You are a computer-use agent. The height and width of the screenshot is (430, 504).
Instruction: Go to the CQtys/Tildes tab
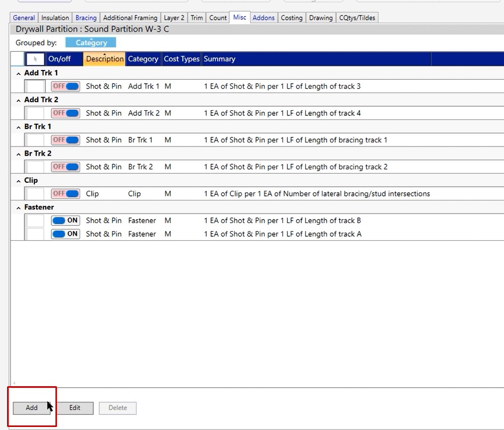357,18
